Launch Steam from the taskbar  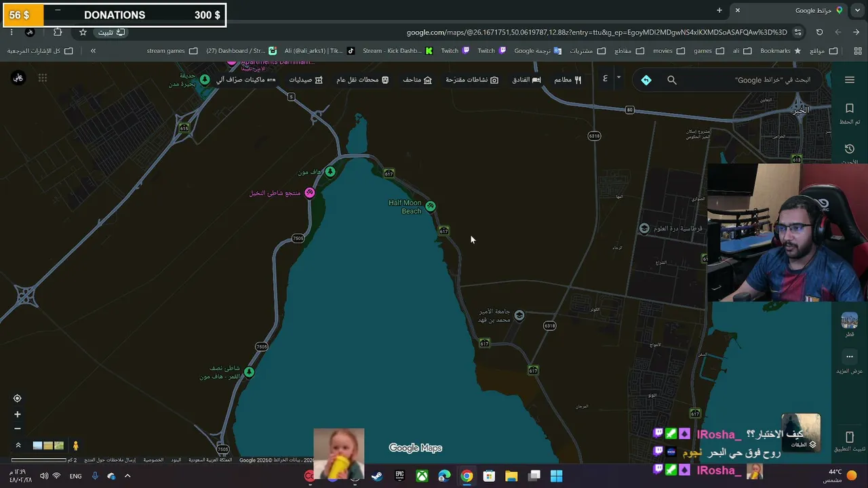377,476
